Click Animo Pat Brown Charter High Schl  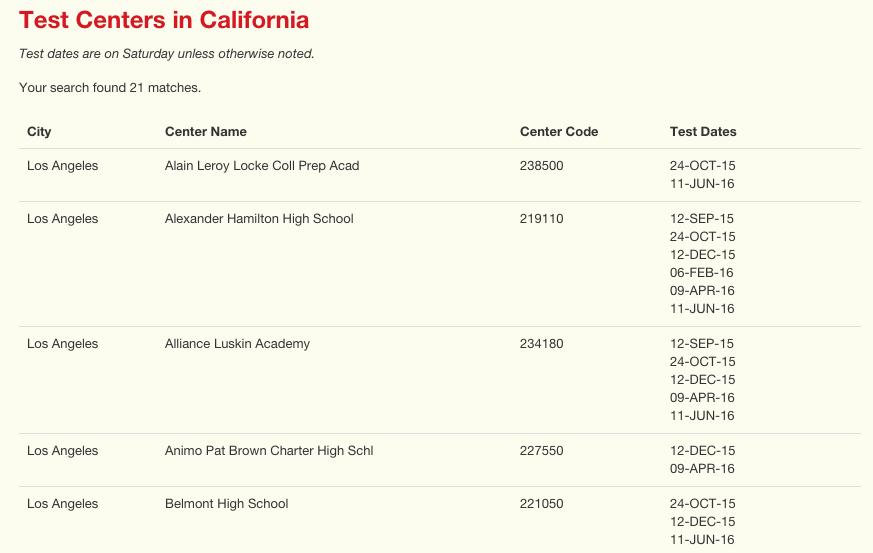(x=269, y=451)
